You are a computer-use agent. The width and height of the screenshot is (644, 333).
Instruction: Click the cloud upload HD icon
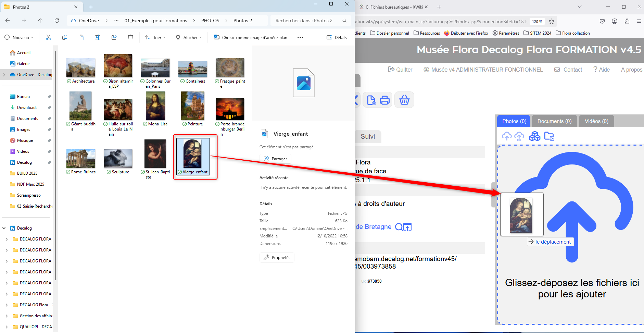pos(519,136)
